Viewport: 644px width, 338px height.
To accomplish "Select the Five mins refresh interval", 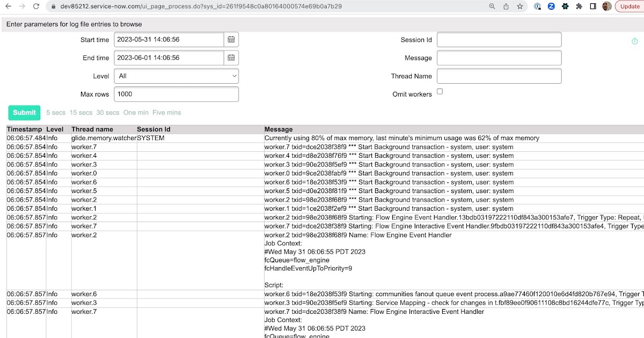I will pyautogui.click(x=167, y=113).
